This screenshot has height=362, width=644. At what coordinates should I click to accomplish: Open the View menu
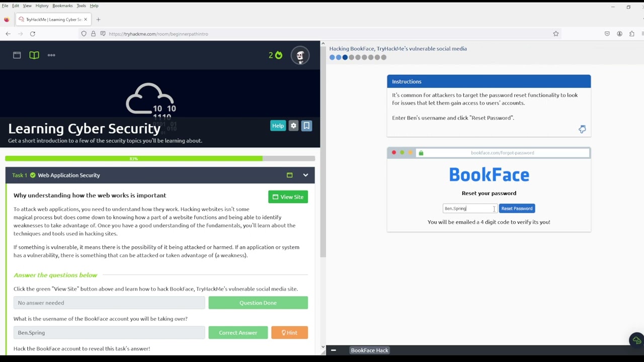pyautogui.click(x=27, y=6)
